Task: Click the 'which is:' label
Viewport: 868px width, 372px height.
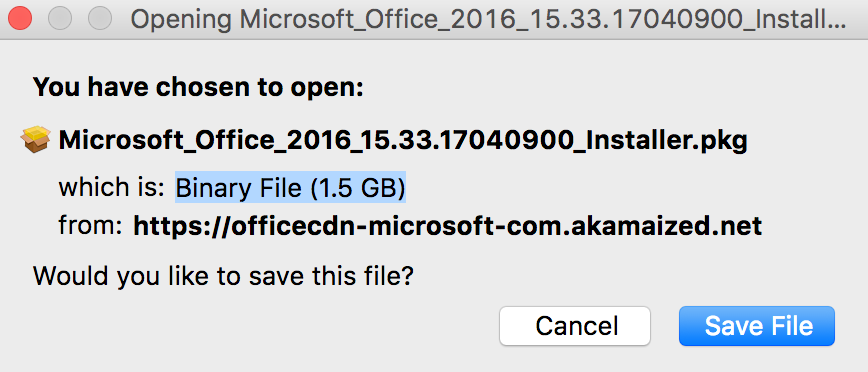Action: coord(112,188)
